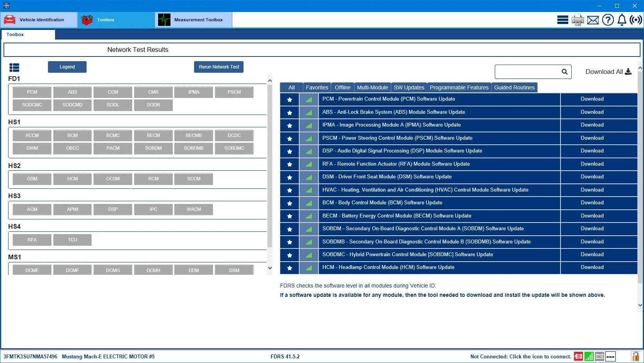Select the Guided Routines tab
Viewport: 644px width, 363px height.
click(x=514, y=87)
